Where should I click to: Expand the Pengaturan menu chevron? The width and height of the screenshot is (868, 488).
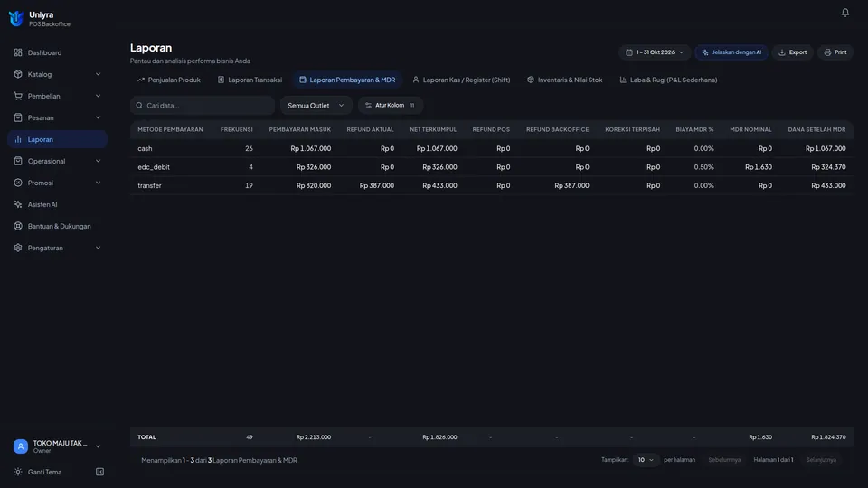coord(98,248)
